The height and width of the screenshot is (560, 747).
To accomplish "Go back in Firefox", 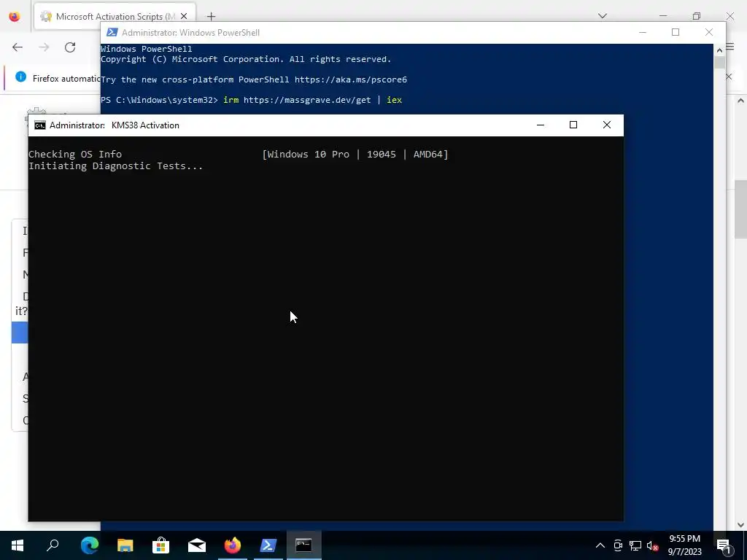I will [18, 47].
